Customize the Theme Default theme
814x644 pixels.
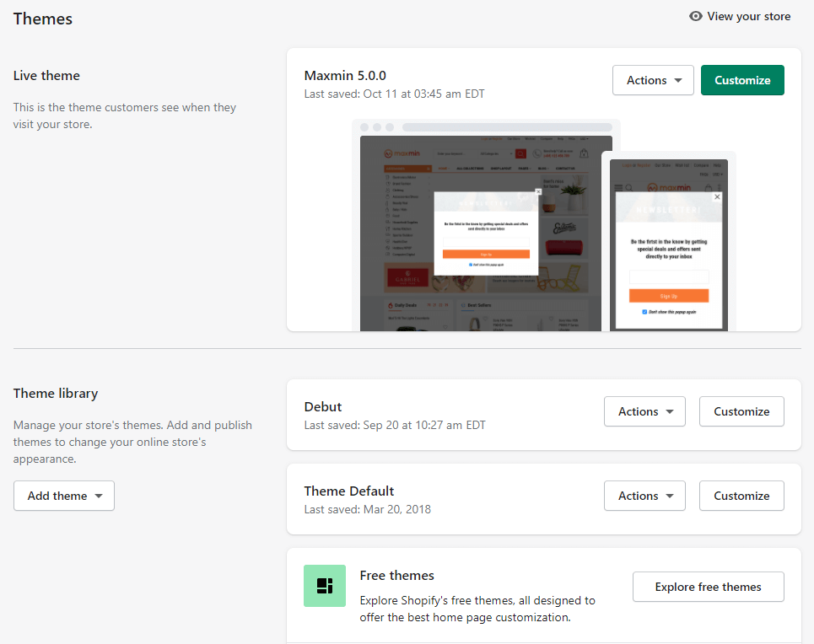[741, 496]
